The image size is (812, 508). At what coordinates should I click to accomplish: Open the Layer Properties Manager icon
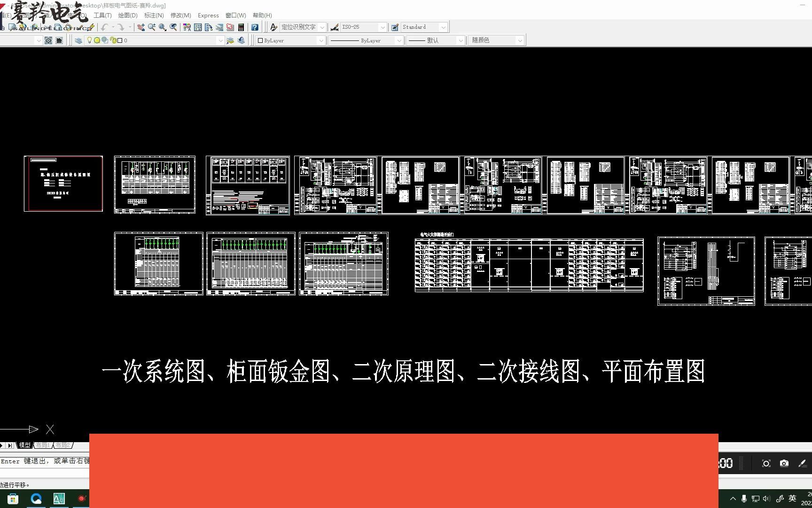[x=78, y=40]
